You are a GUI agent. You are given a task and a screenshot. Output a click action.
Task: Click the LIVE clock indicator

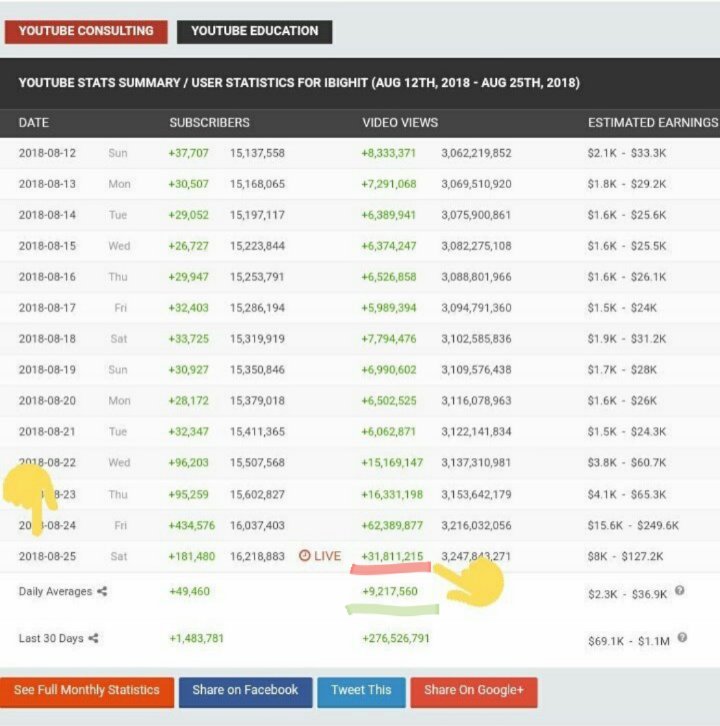tap(320, 556)
